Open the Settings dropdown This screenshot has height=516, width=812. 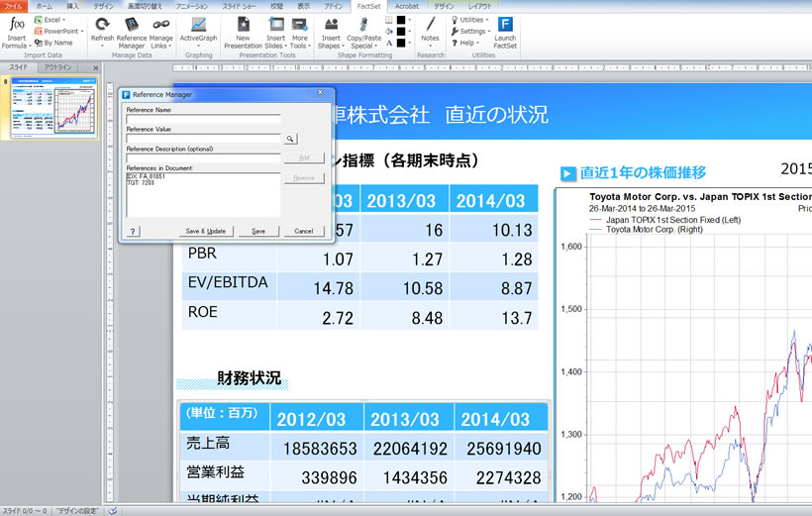click(470, 31)
